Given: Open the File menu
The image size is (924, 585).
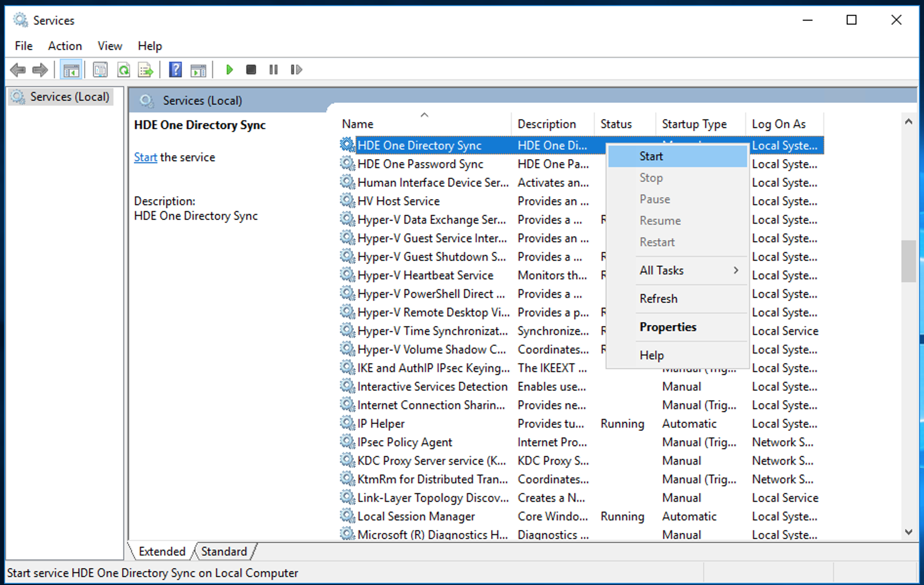Looking at the screenshot, I should pos(23,46).
